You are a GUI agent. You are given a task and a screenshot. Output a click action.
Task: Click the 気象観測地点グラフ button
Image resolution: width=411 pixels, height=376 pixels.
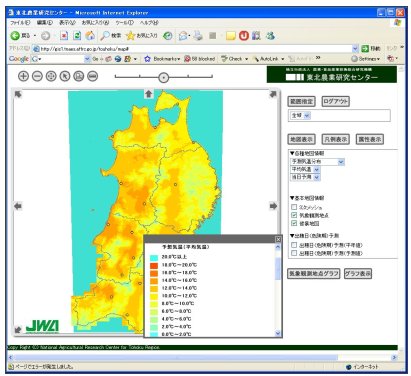[313, 274]
